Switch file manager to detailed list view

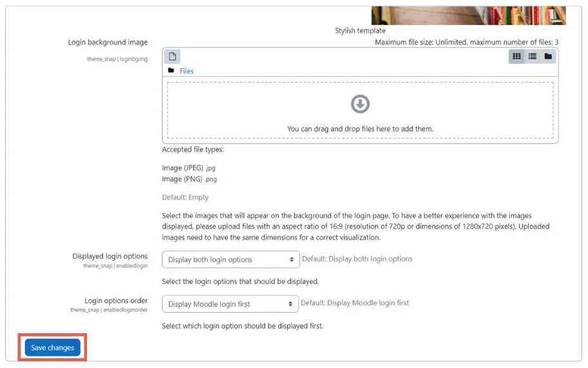532,56
